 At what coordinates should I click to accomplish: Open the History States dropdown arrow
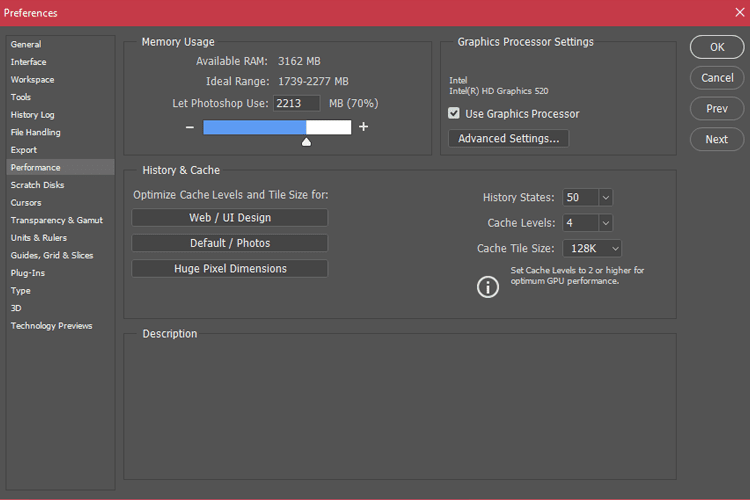click(x=606, y=198)
